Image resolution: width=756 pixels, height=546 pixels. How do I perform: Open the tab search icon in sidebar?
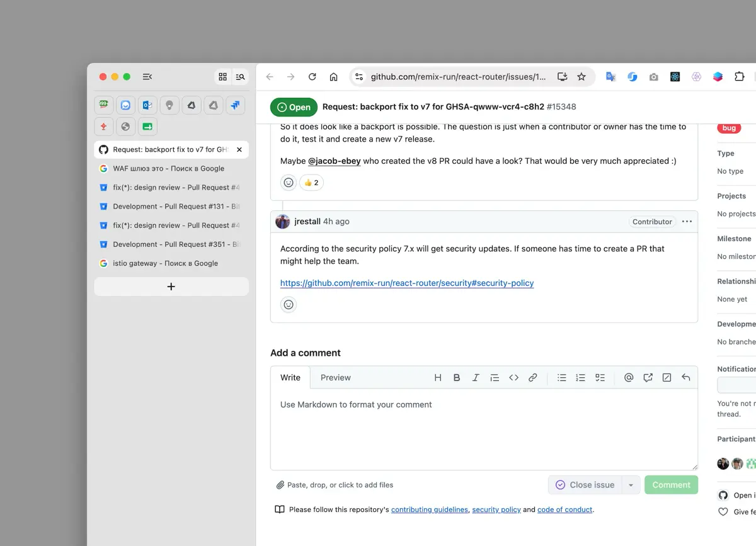(x=240, y=77)
